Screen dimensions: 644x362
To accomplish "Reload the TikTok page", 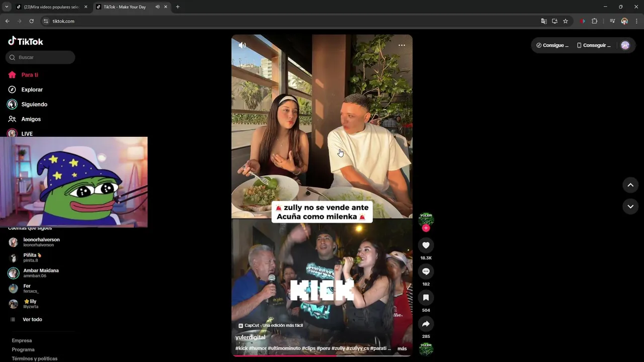I will coord(31,21).
